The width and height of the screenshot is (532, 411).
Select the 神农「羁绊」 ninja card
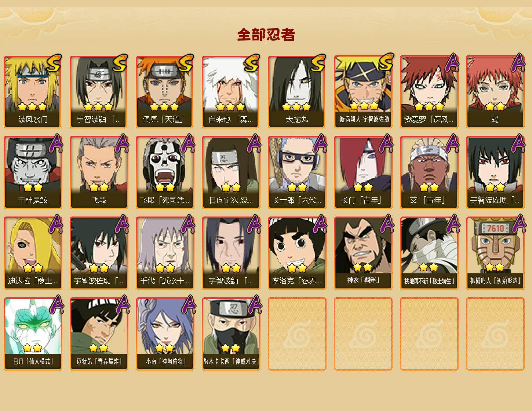pos(363,253)
